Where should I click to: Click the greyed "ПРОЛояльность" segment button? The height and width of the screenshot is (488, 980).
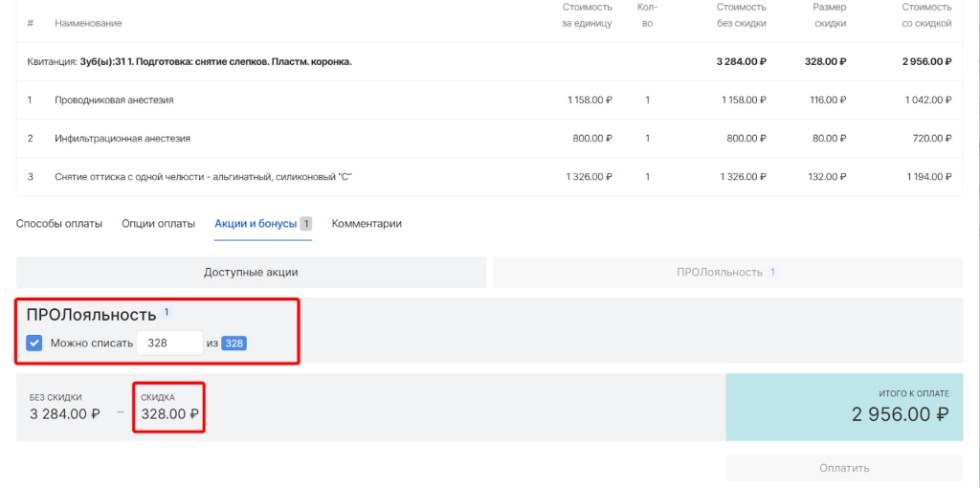point(727,272)
